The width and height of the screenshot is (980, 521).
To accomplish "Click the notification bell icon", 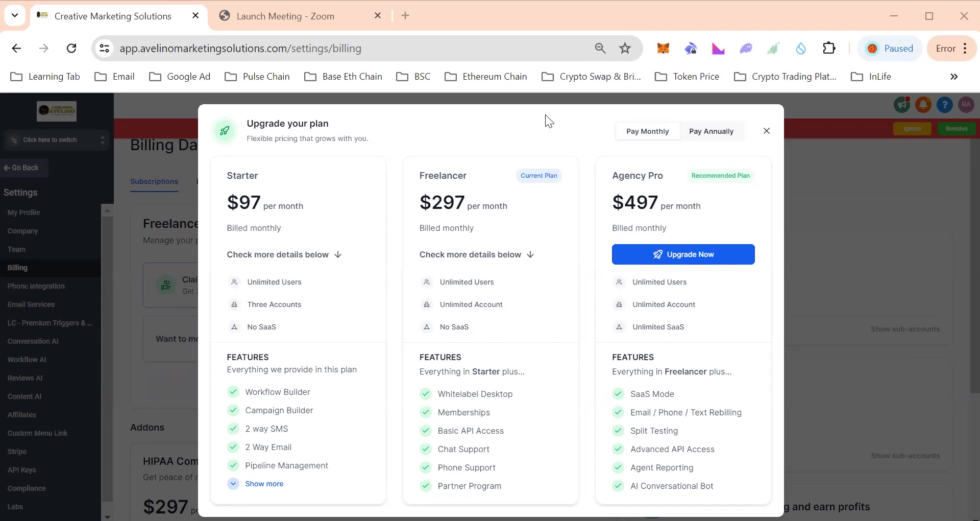I will point(923,105).
